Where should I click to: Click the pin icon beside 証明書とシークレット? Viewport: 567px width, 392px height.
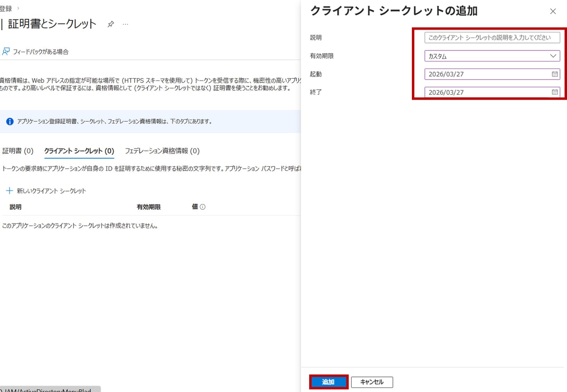[111, 24]
